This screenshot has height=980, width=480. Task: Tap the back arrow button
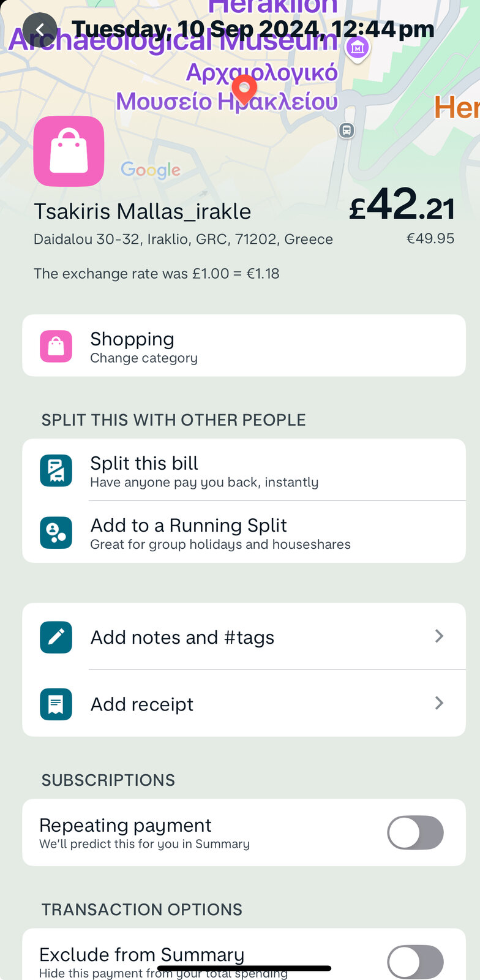click(x=40, y=29)
